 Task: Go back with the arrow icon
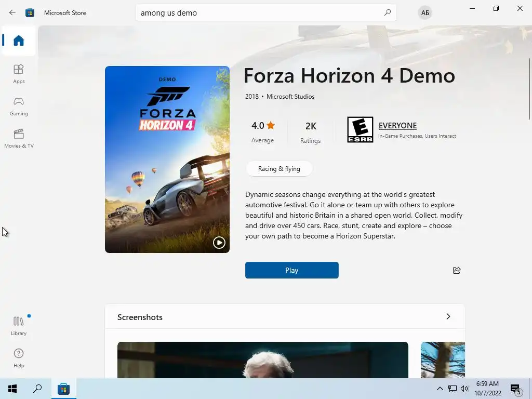coord(12,12)
